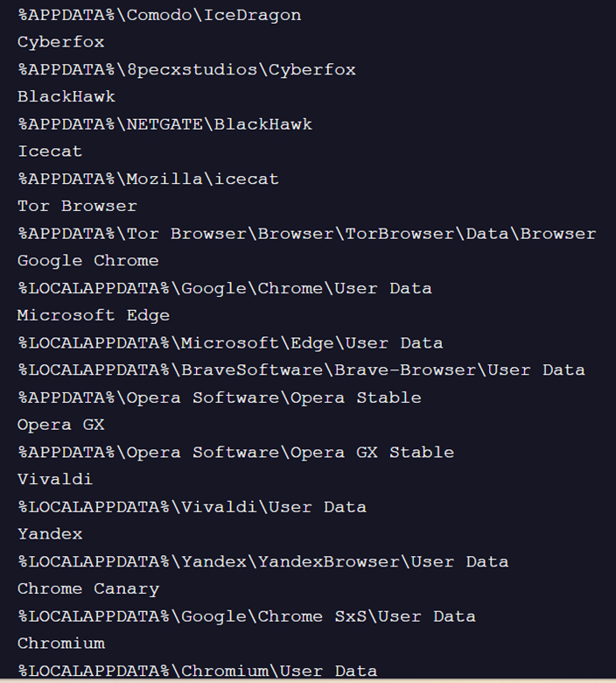
Task: Select the Microsoft Edge User Data path
Action: (x=230, y=342)
